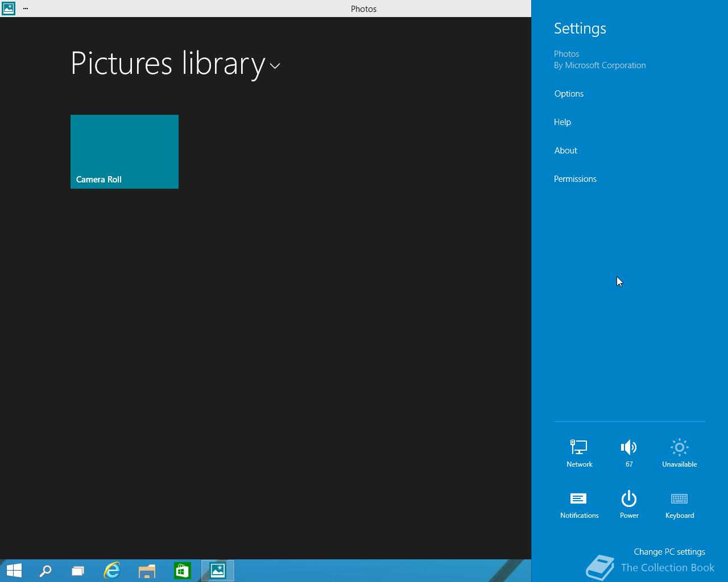Open the Windows Start button

14,571
